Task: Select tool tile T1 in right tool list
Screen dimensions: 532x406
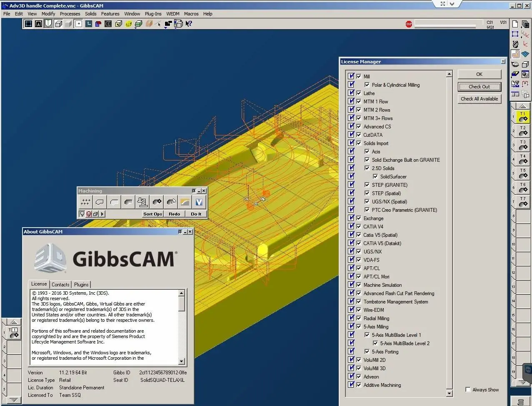Action: click(x=523, y=116)
